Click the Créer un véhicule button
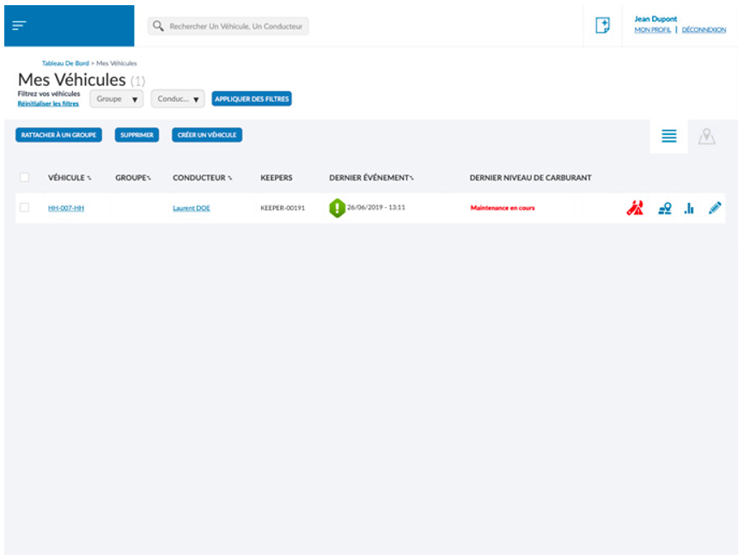The height and width of the screenshot is (560, 744). click(206, 135)
